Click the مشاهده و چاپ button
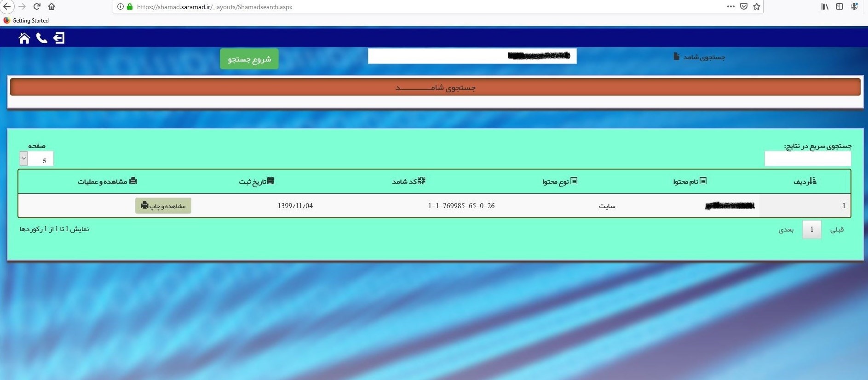This screenshot has width=868, height=380. (163, 206)
